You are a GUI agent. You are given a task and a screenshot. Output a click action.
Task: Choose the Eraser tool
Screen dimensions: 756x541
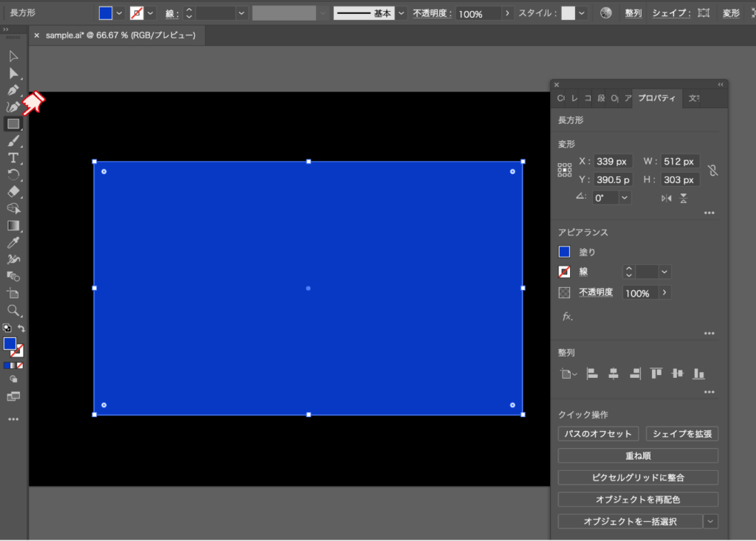(13, 192)
